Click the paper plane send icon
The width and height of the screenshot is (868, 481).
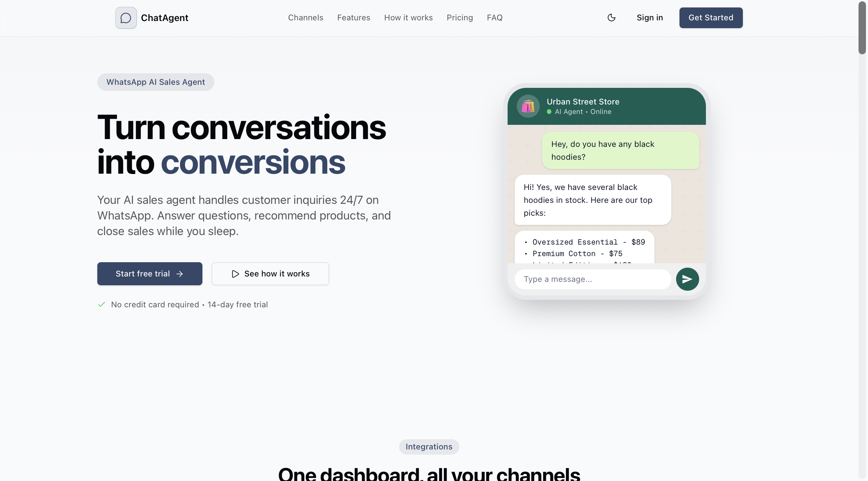click(x=687, y=279)
